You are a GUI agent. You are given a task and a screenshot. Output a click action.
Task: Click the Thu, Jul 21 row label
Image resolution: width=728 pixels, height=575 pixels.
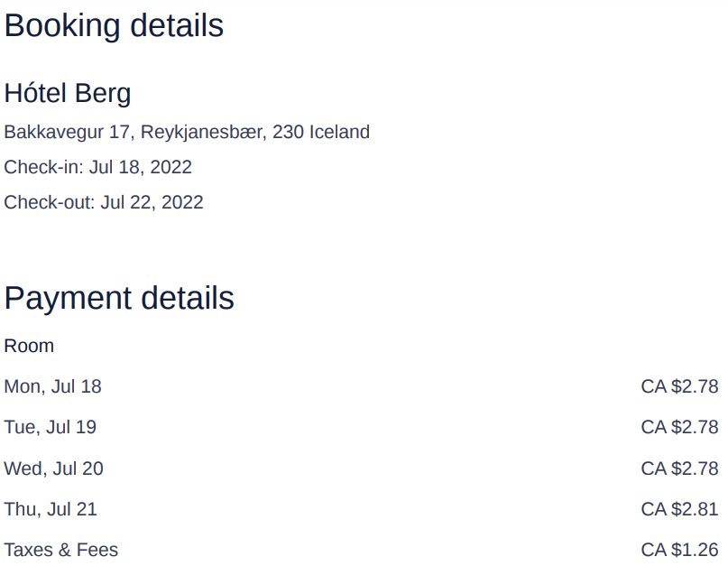pyautogui.click(x=51, y=509)
